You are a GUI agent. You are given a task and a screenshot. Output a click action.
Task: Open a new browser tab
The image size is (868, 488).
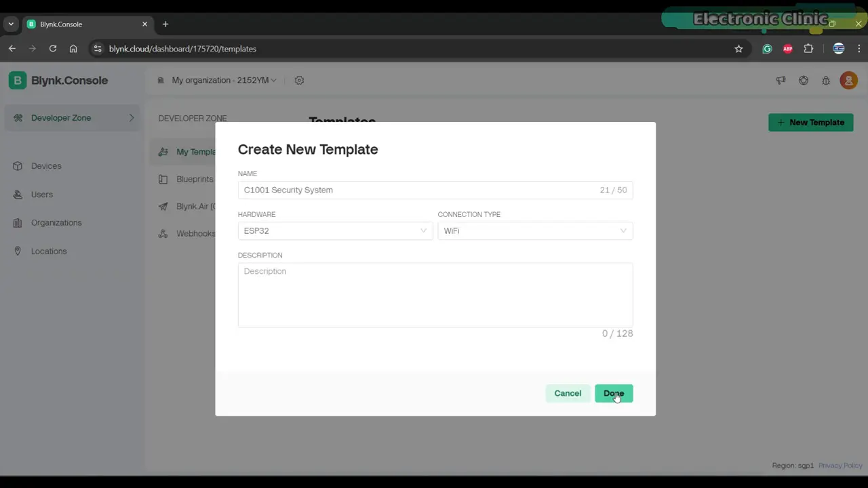165,24
